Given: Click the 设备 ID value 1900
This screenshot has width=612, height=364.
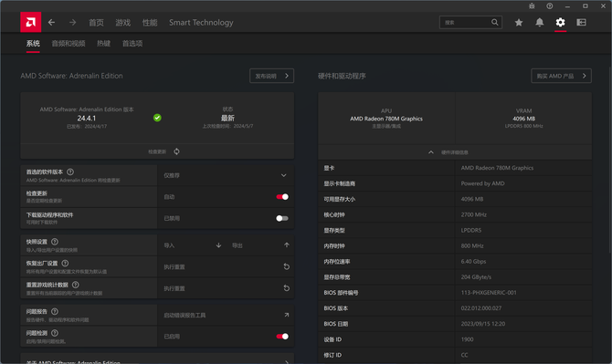Looking at the screenshot, I should (x=467, y=339).
